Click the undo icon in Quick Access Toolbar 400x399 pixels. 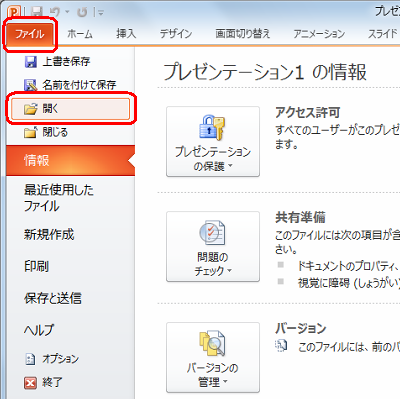tap(55, 12)
